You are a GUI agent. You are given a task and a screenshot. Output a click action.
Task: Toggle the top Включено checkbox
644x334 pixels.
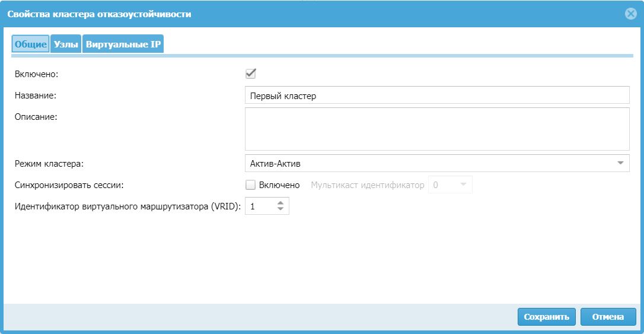point(250,74)
